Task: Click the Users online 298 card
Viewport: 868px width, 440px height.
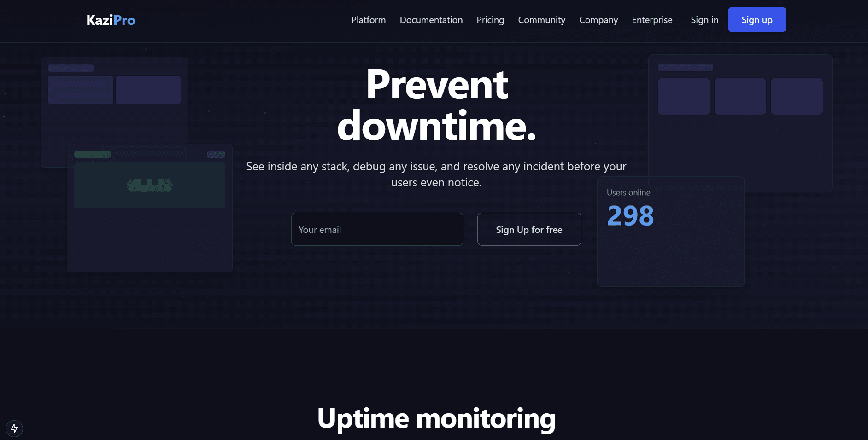Action: [x=671, y=232]
